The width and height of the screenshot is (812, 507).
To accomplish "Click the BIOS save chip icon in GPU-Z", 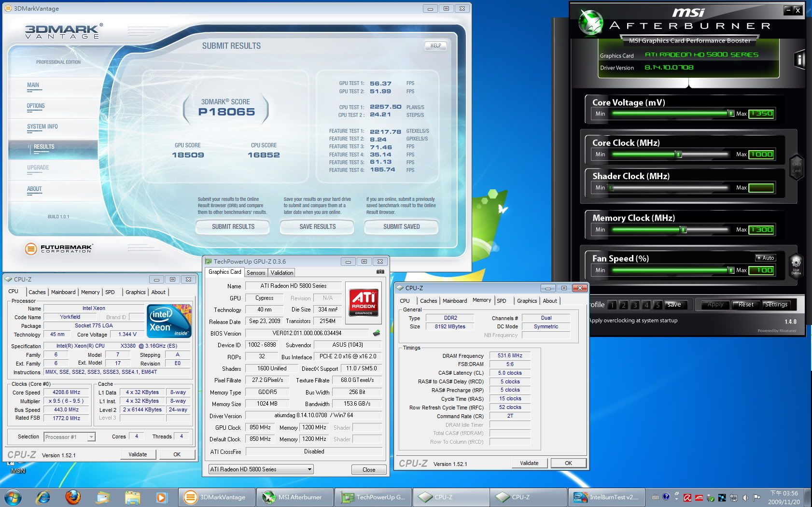I will click(377, 333).
